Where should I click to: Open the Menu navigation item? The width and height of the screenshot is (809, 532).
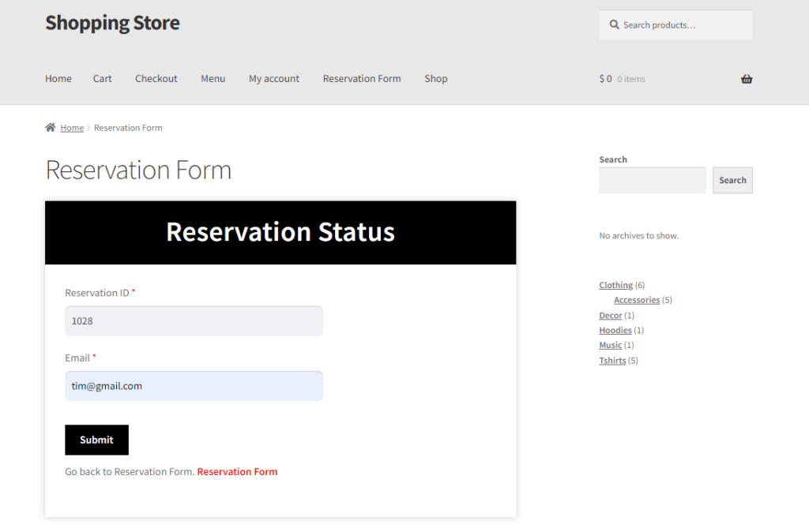pos(213,79)
